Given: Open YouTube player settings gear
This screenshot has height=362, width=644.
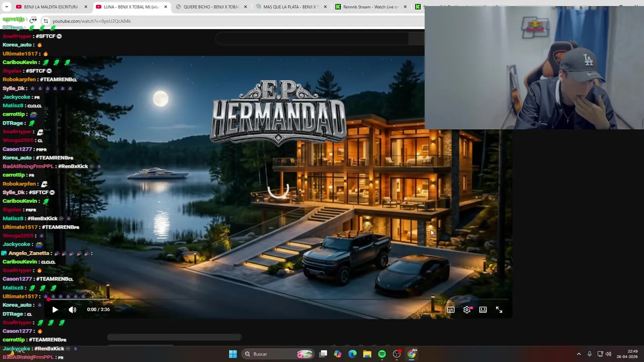Looking at the screenshot, I should (x=467, y=310).
